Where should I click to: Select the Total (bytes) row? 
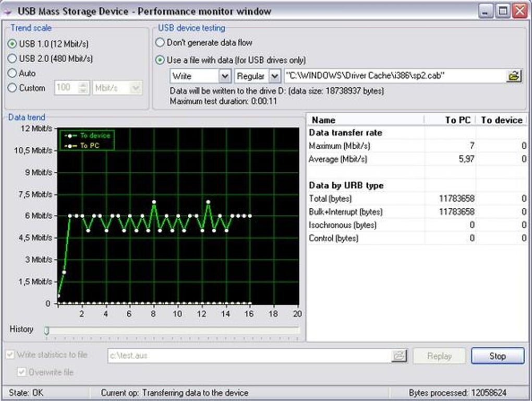(417, 198)
